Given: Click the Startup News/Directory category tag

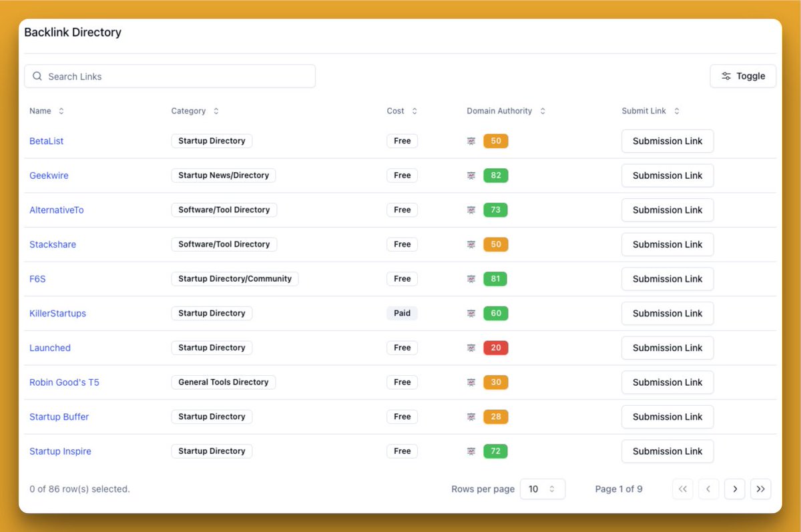Looking at the screenshot, I should (x=224, y=176).
